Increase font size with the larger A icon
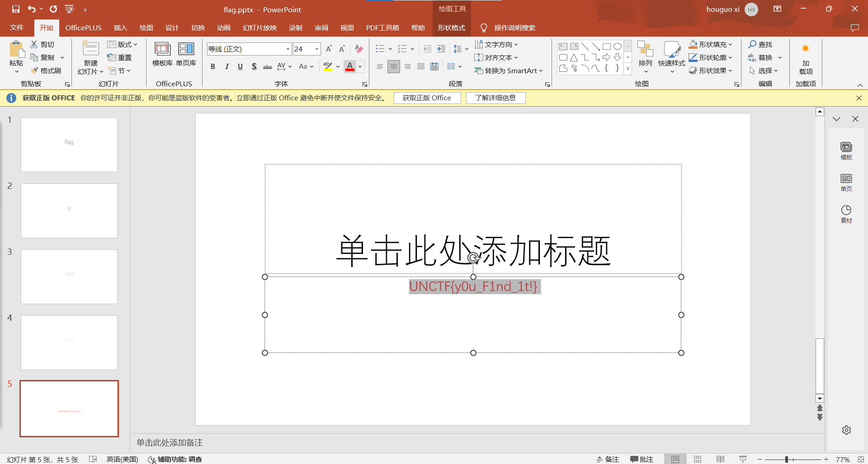The image size is (868, 464). pyautogui.click(x=329, y=49)
